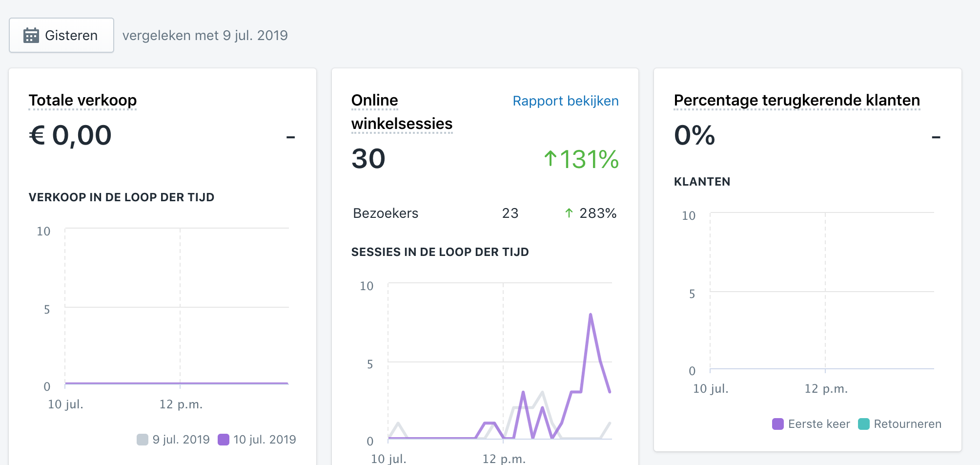Click the purple Eerste keer legend swatch

coord(778,424)
